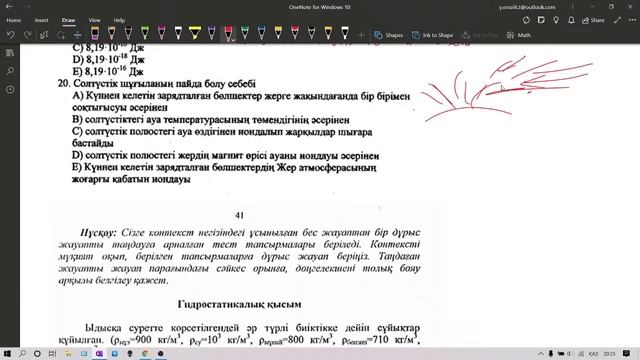640x360 pixels.
Task: Pick the magenta pen
Action: [162, 33]
